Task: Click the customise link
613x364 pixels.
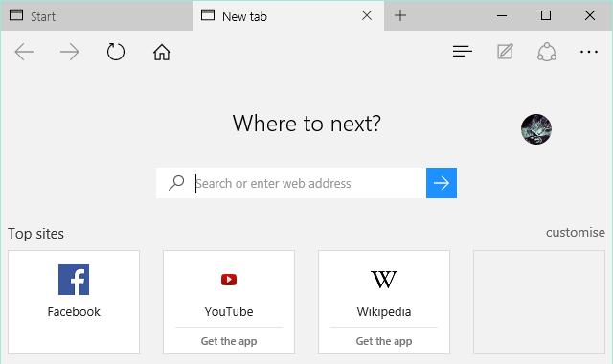Action: [575, 232]
